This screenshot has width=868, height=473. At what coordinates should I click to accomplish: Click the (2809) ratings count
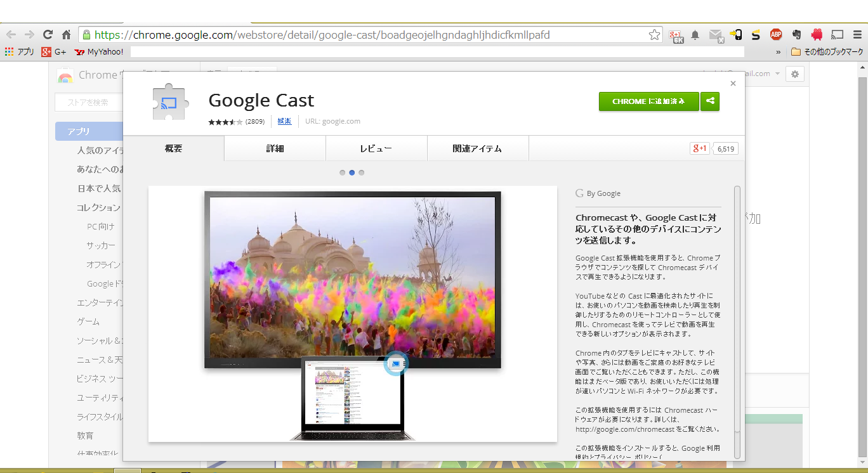[255, 122]
